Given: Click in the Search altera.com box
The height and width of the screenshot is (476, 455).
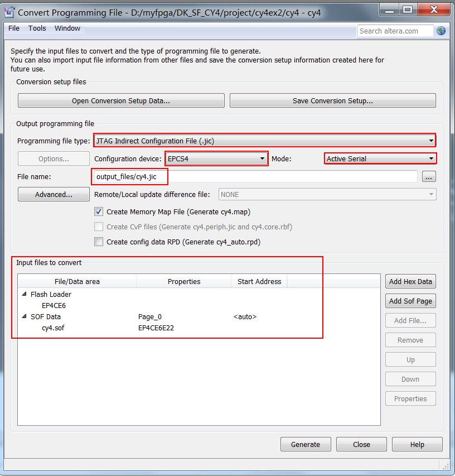Looking at the screenshot, I should 395,31.
